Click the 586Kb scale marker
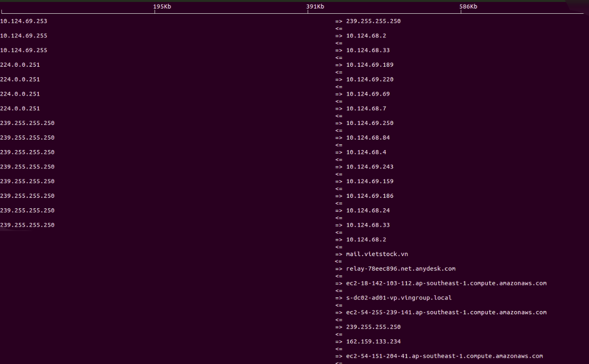This screenshot has width=589, height=364. (468, 7)
